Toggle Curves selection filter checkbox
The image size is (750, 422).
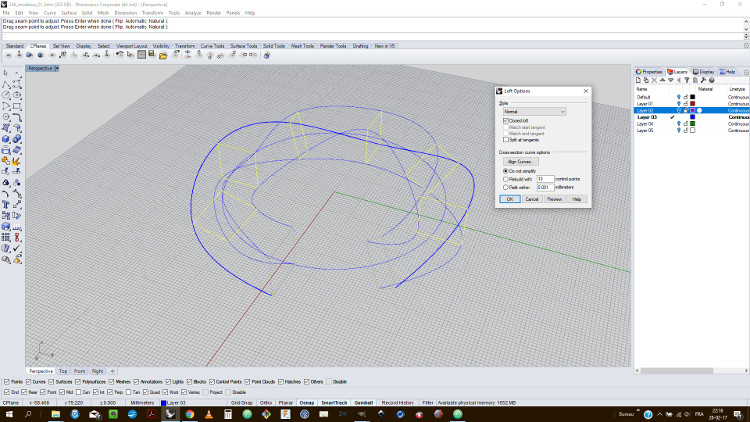pos(28,382)
